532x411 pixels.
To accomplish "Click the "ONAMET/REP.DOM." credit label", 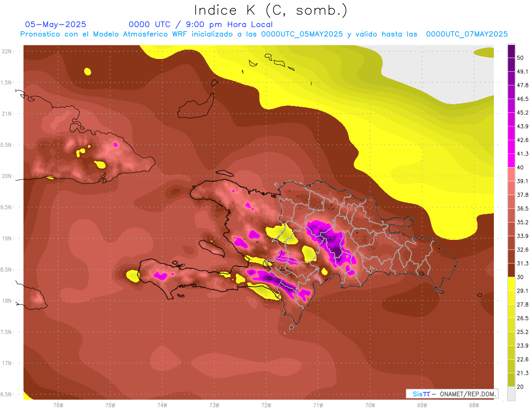I will coord(467,394).
